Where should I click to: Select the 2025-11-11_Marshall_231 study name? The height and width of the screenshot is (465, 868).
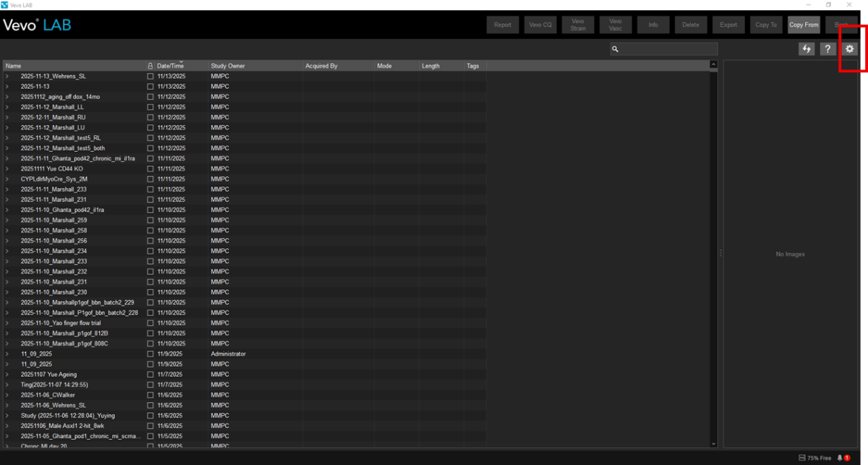coord(54,200)
